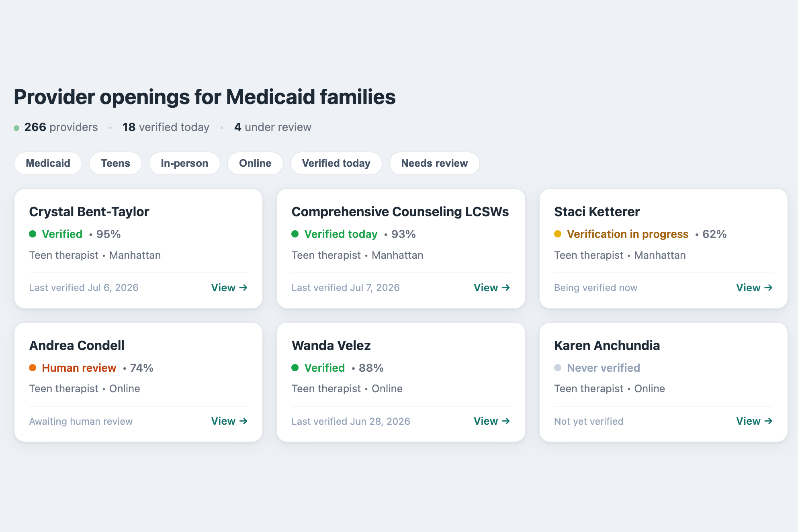Open View link for Andrea Condell
798x532 pixels.
pos(229,421)
